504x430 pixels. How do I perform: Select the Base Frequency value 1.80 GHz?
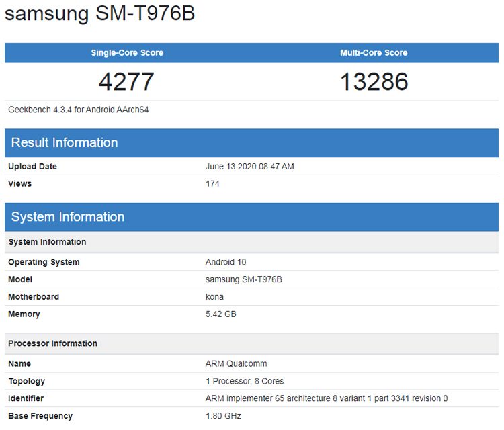(x=223, y=416)
